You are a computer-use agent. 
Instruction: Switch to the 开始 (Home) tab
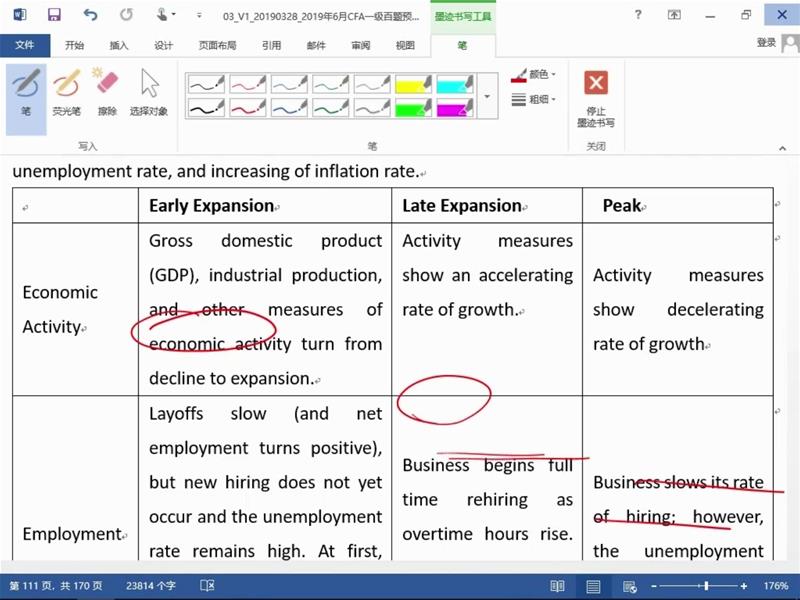point(74,45)
